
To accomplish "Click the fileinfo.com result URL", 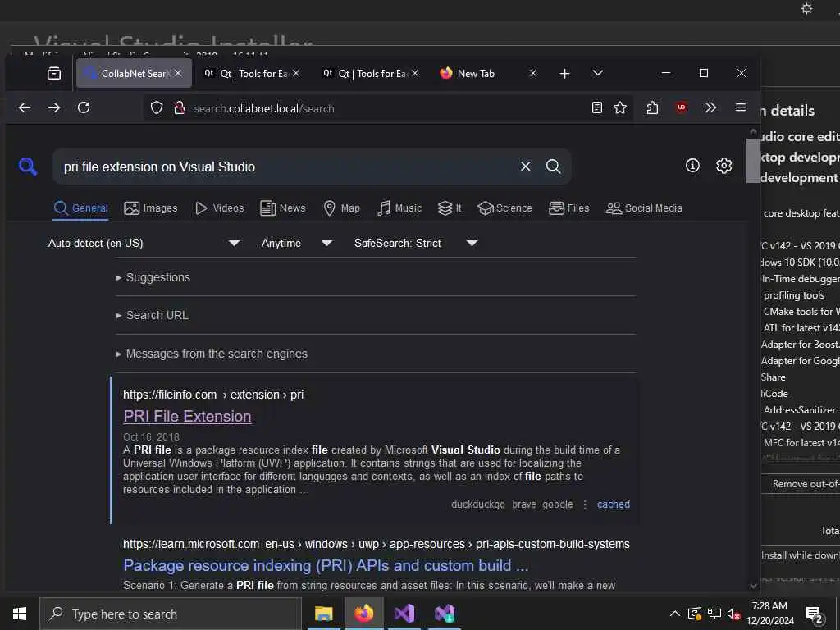I will click(213, 395).
